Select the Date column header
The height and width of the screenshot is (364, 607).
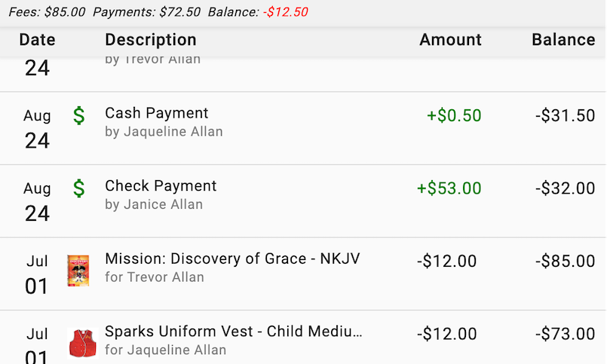(37, 40)
